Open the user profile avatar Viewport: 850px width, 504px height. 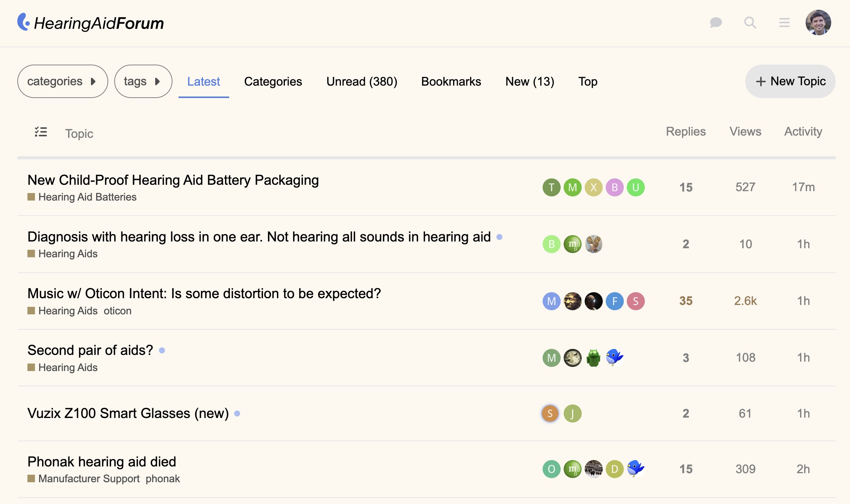(818, 23)
